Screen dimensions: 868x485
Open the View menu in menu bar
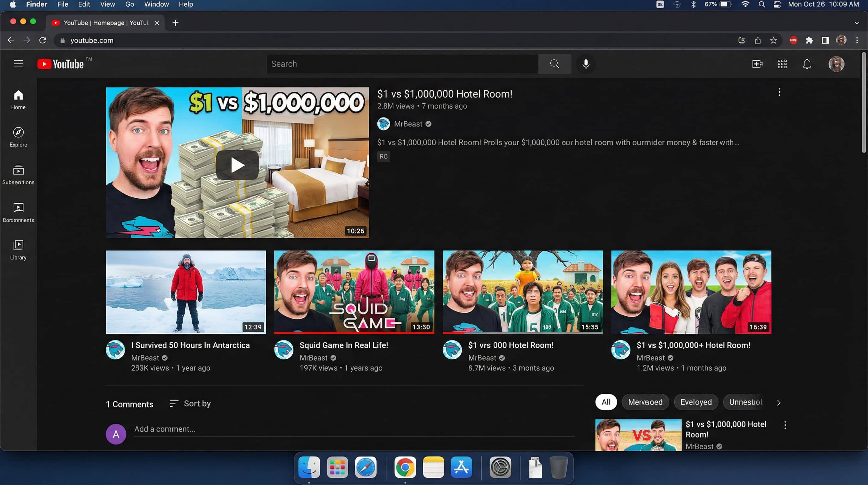[x=107, y=4]
